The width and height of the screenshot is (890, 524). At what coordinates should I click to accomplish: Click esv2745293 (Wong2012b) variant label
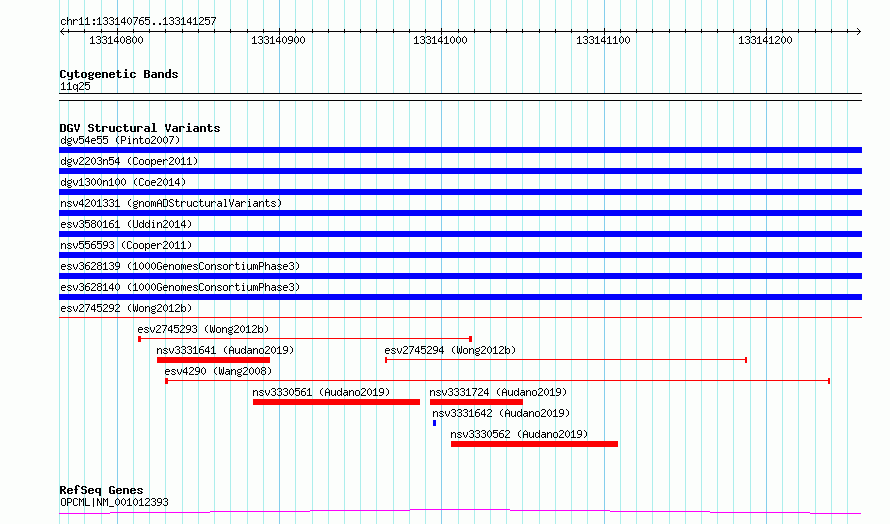tap(203, 329)
